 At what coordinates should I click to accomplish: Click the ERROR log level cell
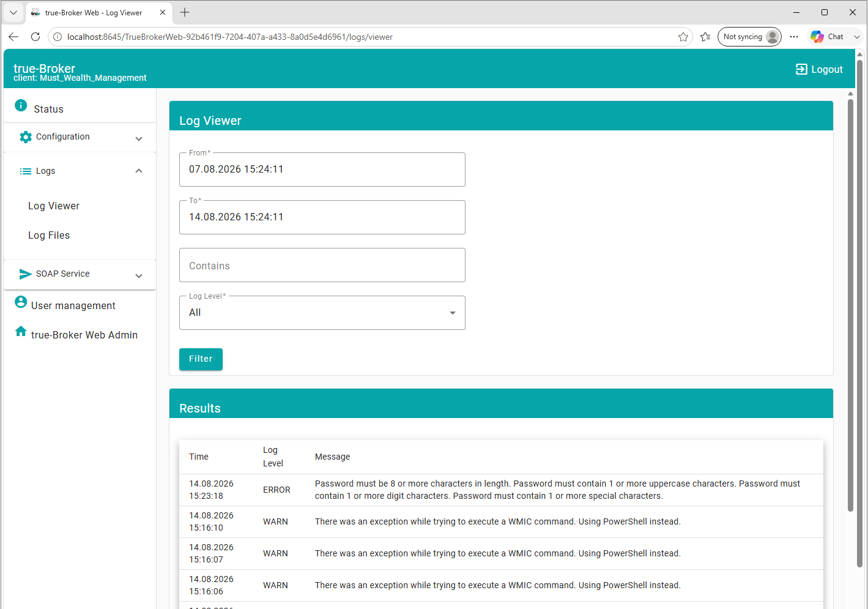coord(276,490)
